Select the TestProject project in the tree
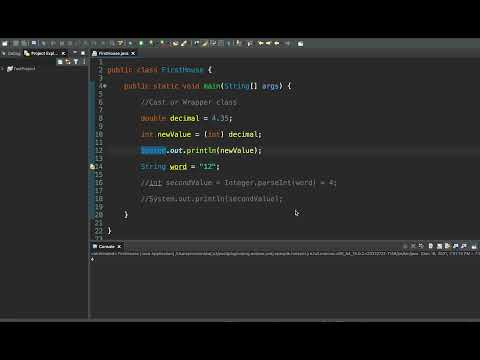The height and width of the screenshot is (360, 480). click(x=22, y=69)
